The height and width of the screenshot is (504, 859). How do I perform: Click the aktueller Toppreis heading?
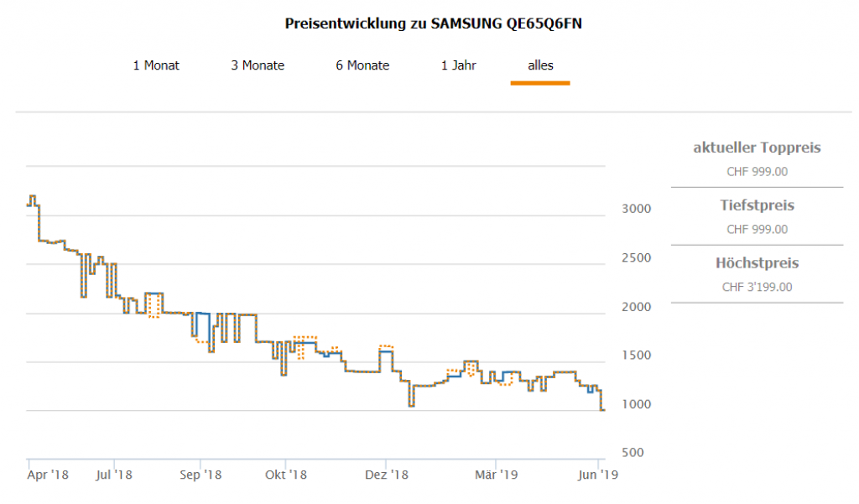[x=757, y=148]
